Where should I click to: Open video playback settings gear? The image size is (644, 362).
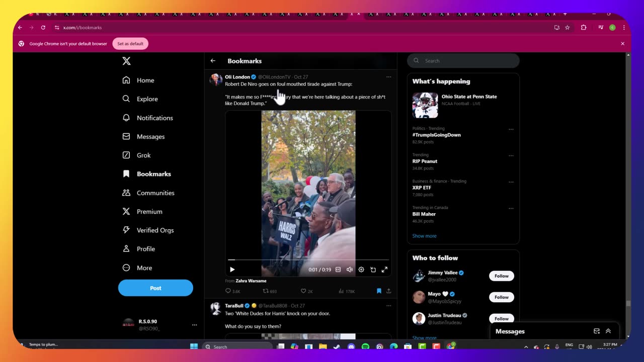(361, 269)
